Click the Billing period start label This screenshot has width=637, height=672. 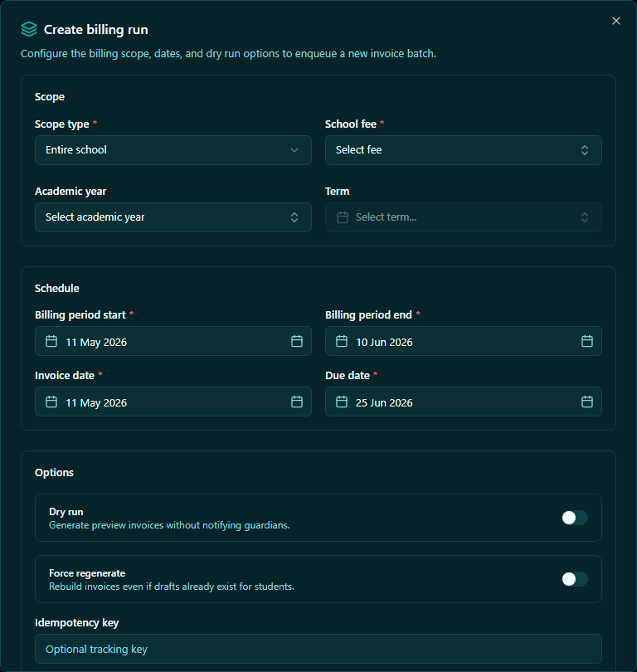pyautogui.click(x=80, y=315)
